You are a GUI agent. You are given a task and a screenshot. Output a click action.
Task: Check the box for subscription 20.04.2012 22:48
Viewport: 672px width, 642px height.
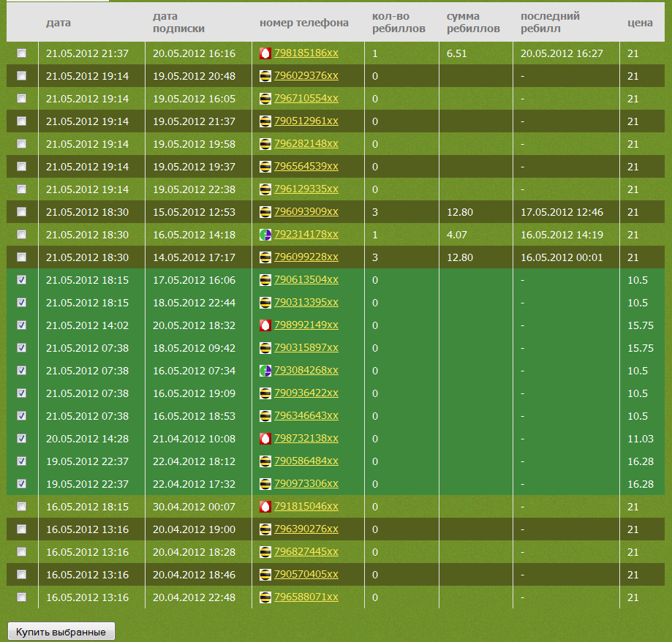point(21,597)
